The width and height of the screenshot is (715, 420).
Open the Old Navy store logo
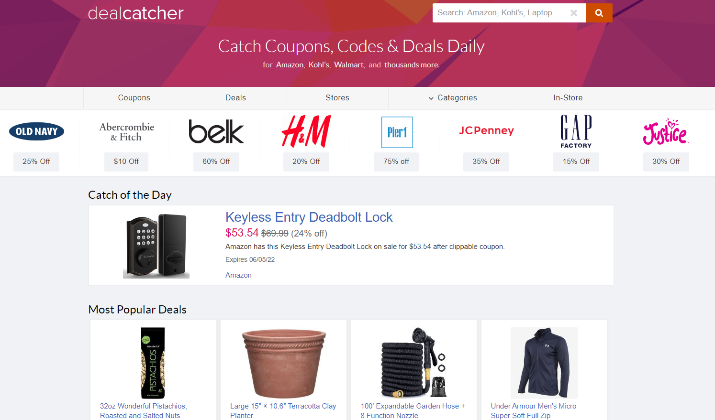(36, 131)
